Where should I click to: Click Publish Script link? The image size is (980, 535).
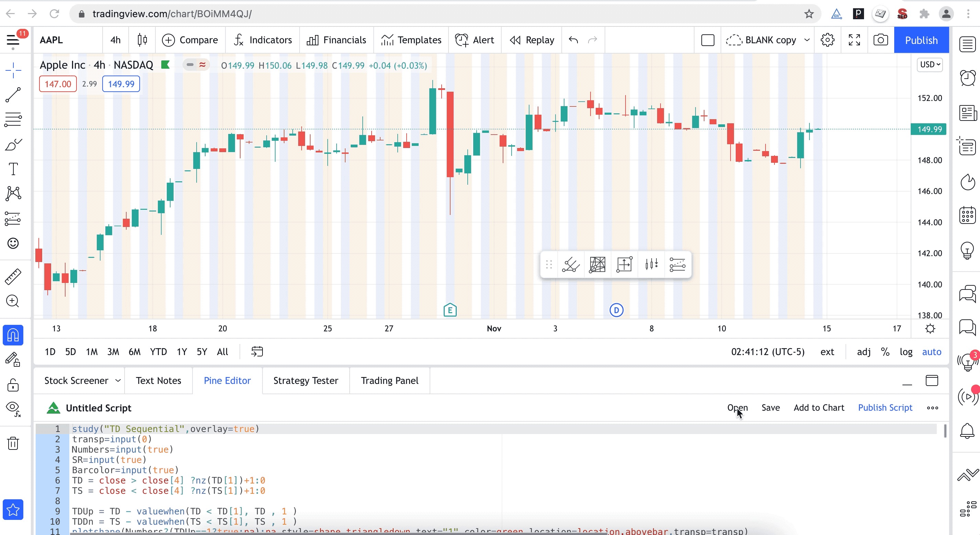click(885, 408)
